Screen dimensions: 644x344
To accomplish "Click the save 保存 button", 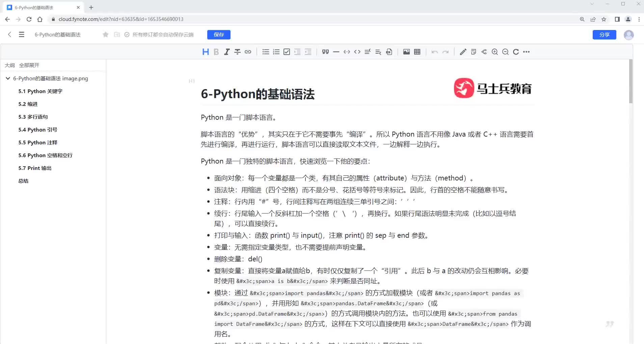I will tap(219, 35).
